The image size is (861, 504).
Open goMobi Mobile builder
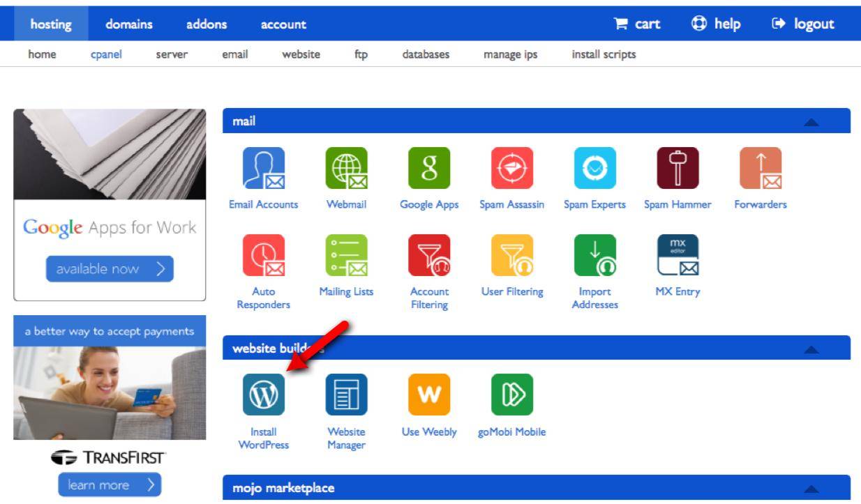[511, 393]
